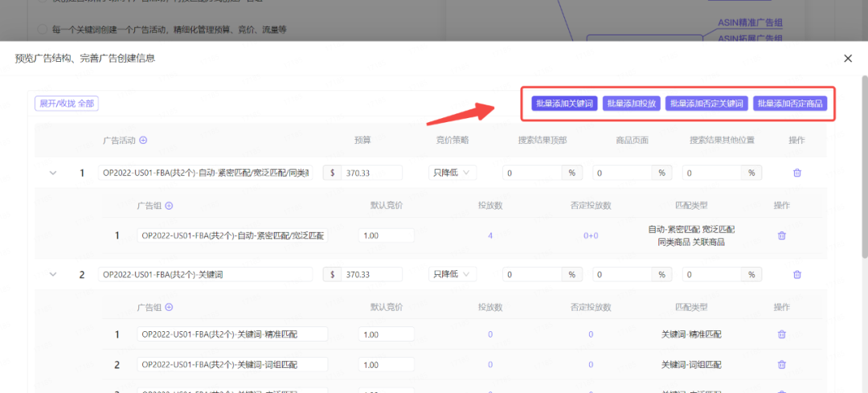The width and height of the screenshot is (868, 393).
Task: Open 投放数 0 for 关键词-精准匹配
Action: 490,334
